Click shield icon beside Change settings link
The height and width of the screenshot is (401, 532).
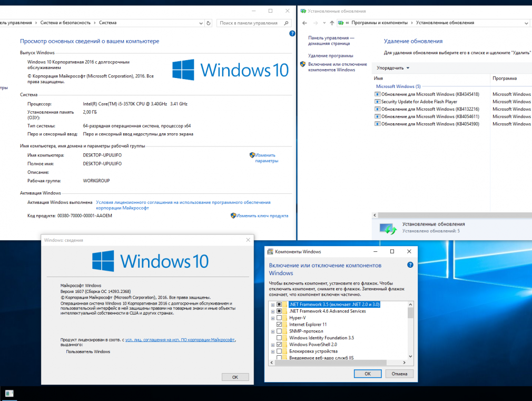point(252,155)
